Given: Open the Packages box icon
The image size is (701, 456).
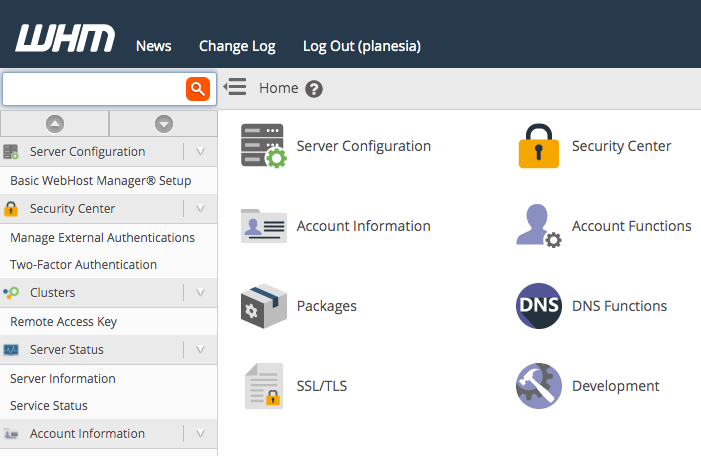Looking at the screenshot, I should click(264, 306).
